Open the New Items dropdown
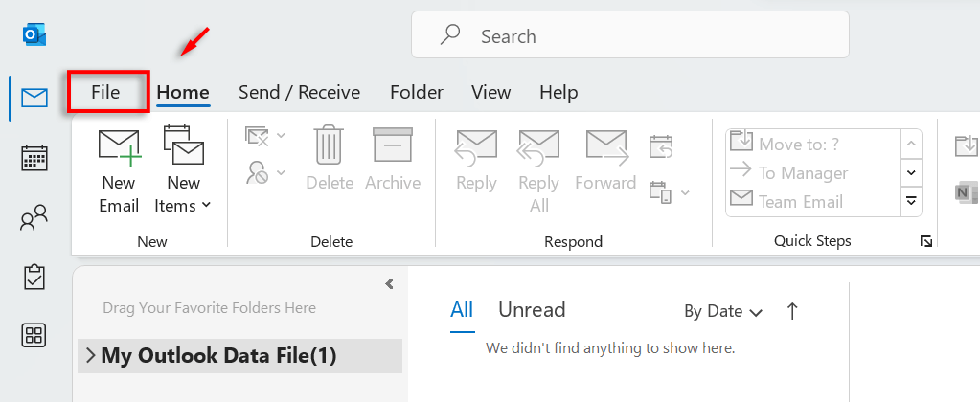This screenshot has height=402, width=980. pyautogui.click(x=183, y=194)
